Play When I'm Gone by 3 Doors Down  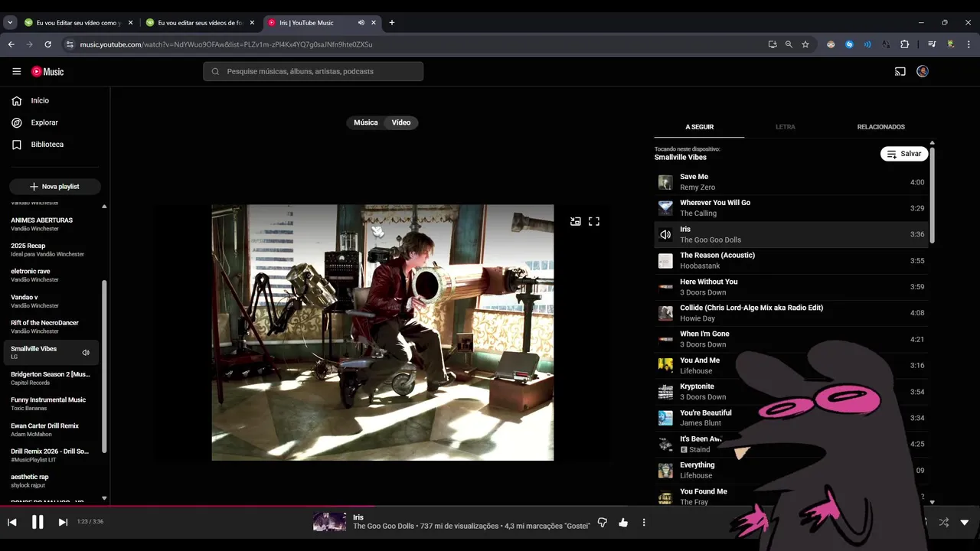pos(791,339)
